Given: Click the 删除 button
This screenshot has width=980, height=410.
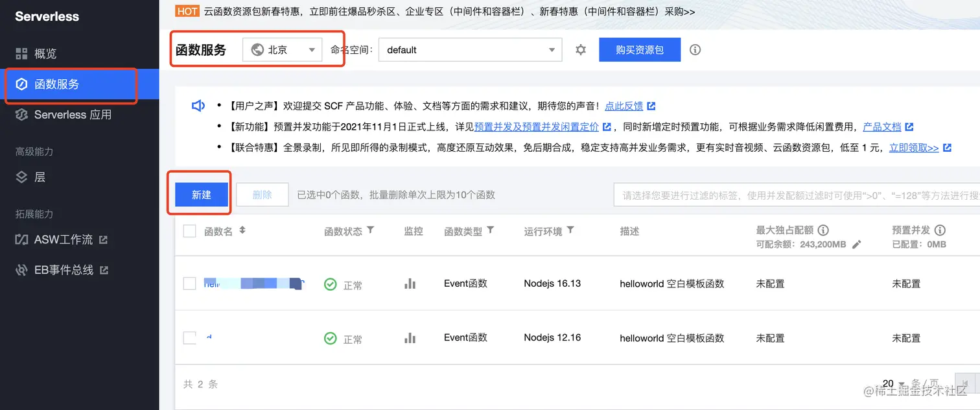Looking at the screenshot, I should pos(262,195).
